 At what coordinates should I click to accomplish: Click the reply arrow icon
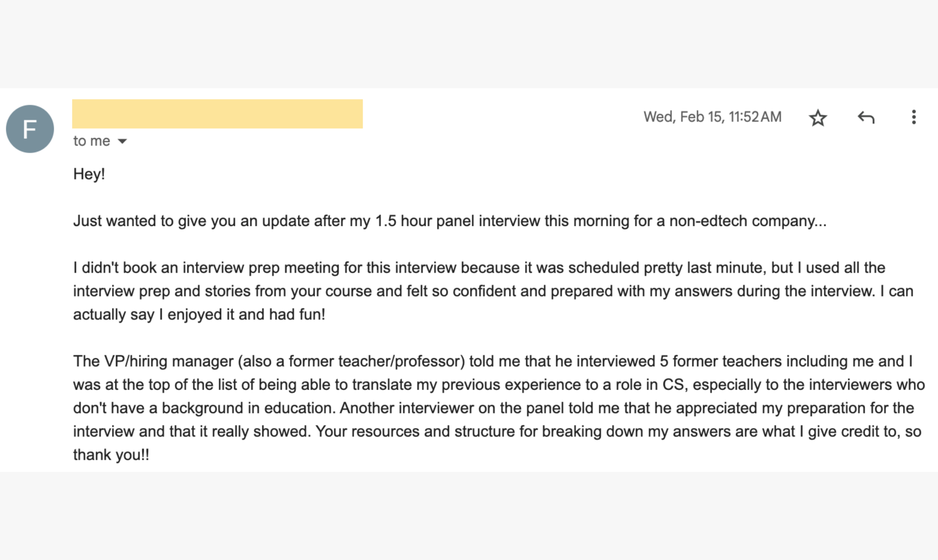tap(866, 117)
